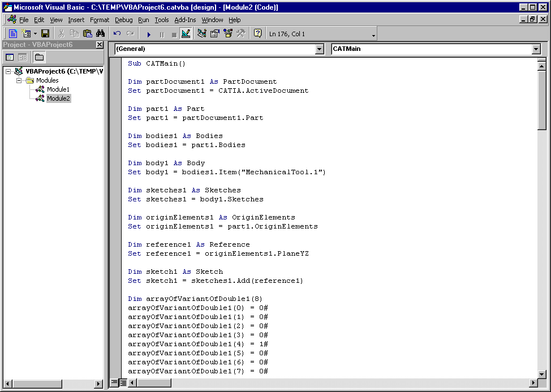Click the Copy toolbar icon
Image resolution: width=551 pixels, height=392 pixels.
coord(75,34)
